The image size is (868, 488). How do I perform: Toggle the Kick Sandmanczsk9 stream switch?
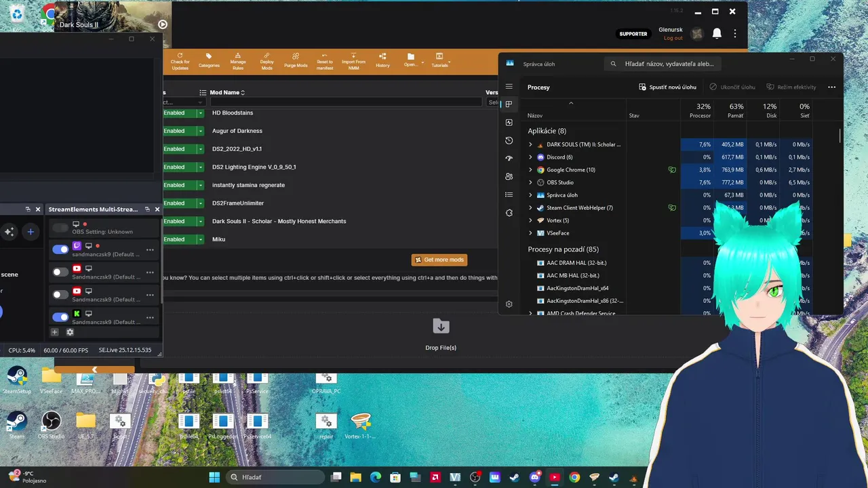tap(60, 317)
